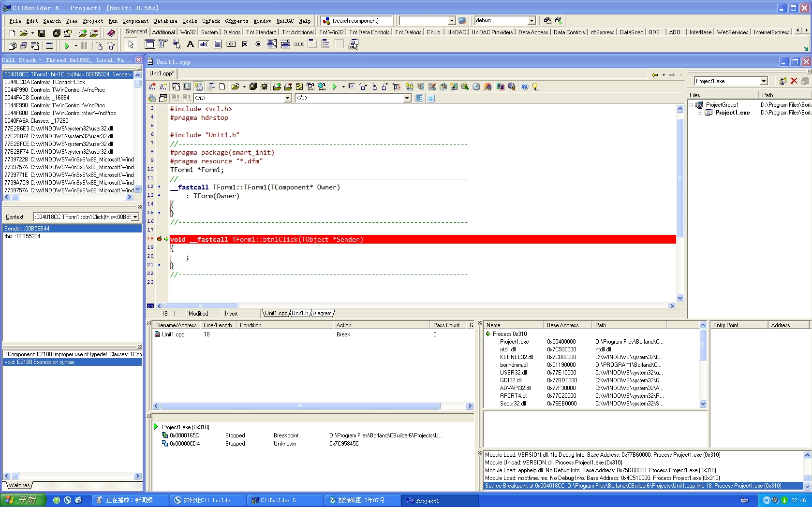Run the program with the main toolbar's green arrow

click(x=67, y=46)
